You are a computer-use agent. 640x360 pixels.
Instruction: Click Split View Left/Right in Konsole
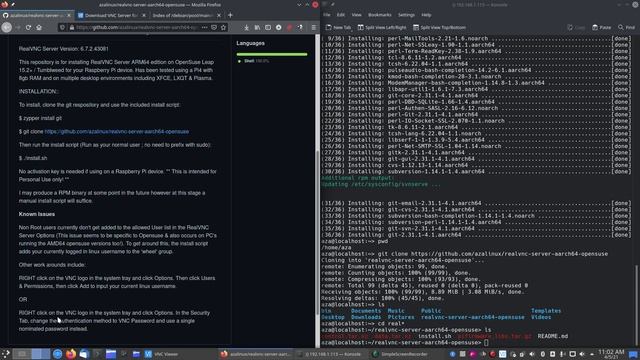[382, 27]
